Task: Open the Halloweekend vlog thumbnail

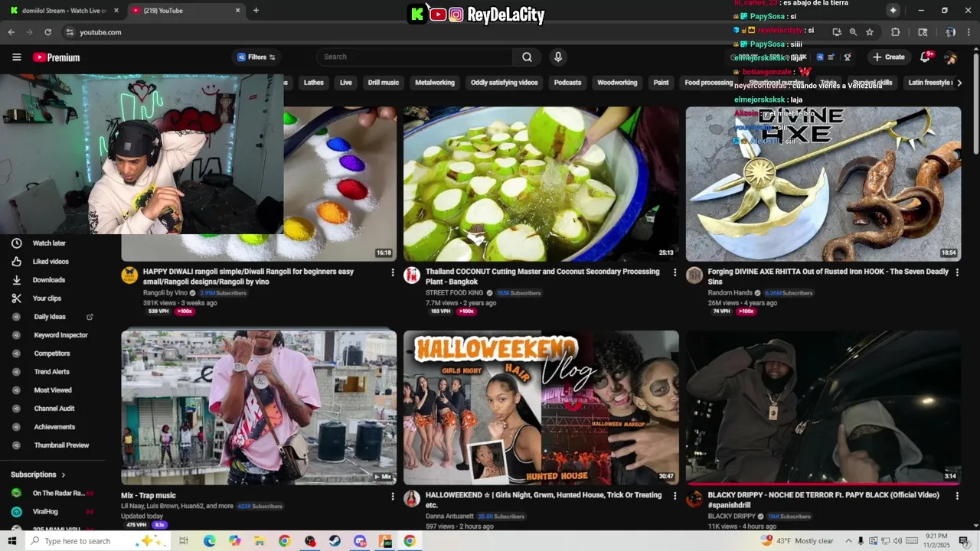Action: click(541, 408)
